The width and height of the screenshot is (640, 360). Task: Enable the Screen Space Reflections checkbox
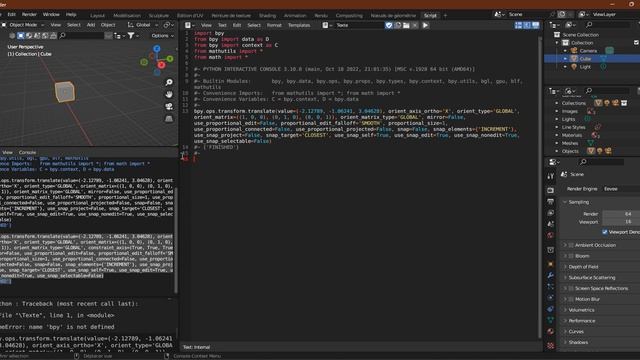coord(571,289)
